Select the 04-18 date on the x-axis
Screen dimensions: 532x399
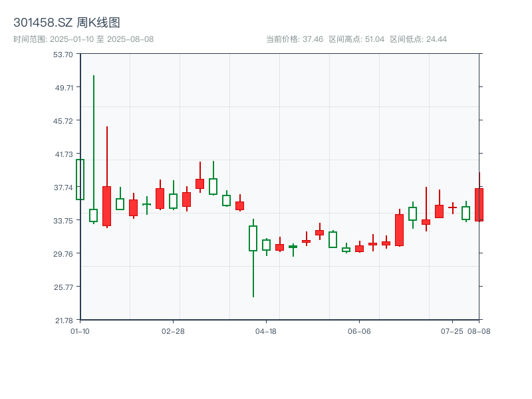(x=266, y=331)
